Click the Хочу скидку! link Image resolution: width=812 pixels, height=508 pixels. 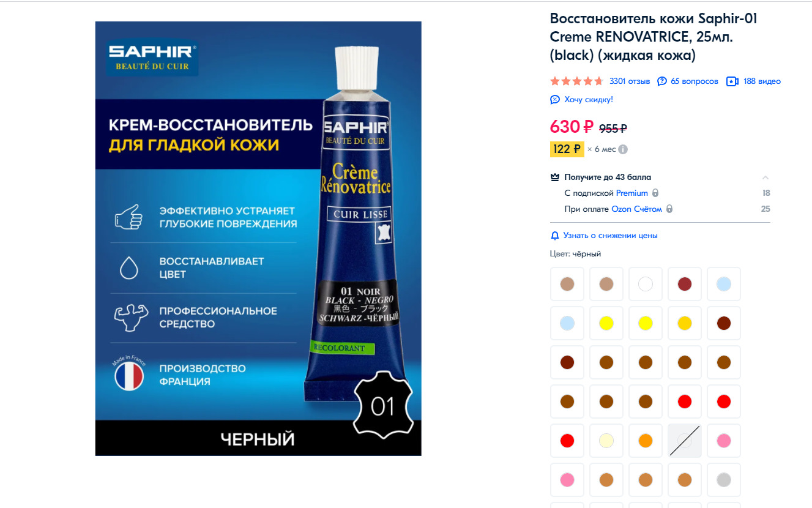[x=589, y=99]
